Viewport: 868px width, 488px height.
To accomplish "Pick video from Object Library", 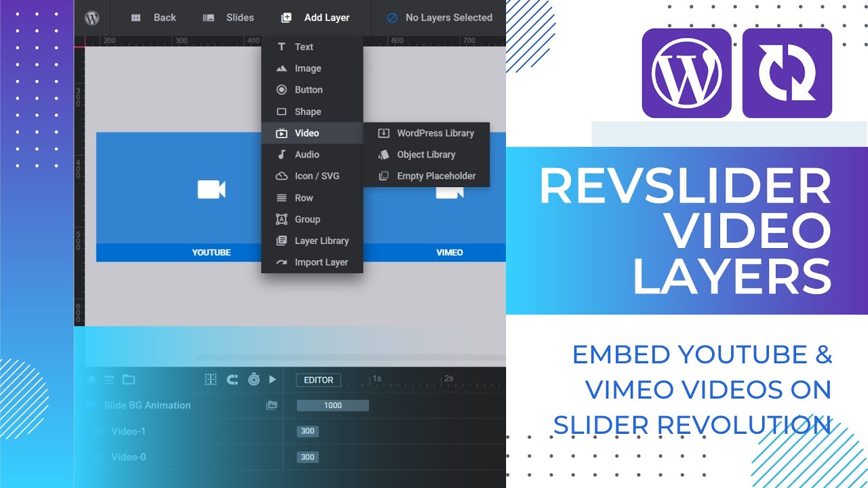I will pos(427,155).
